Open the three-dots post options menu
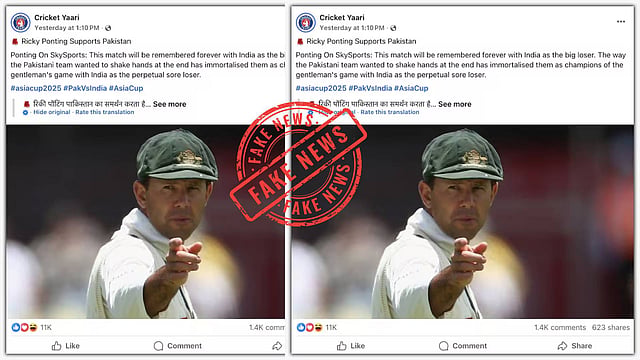Screen dimensions: 640x360 [x=620, y=22]
